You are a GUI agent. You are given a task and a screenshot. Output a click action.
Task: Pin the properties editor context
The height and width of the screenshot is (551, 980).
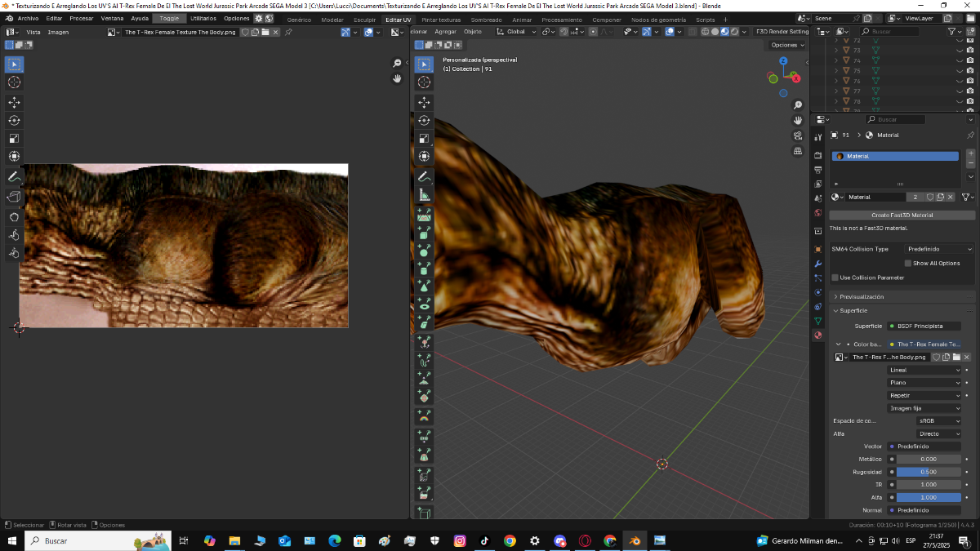[x=970, y=135]
